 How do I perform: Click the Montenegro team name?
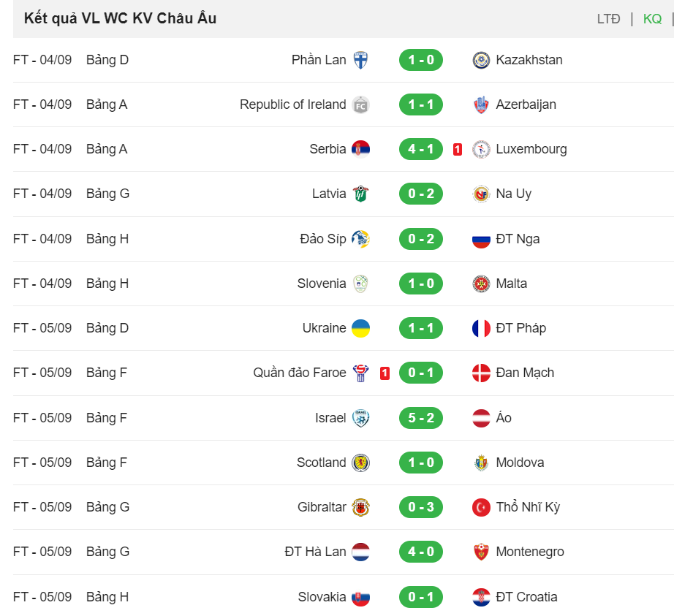[x=529, y=552]
